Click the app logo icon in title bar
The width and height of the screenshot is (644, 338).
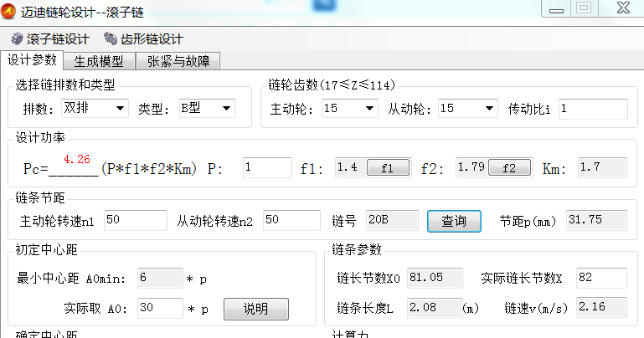pos(8,11)
